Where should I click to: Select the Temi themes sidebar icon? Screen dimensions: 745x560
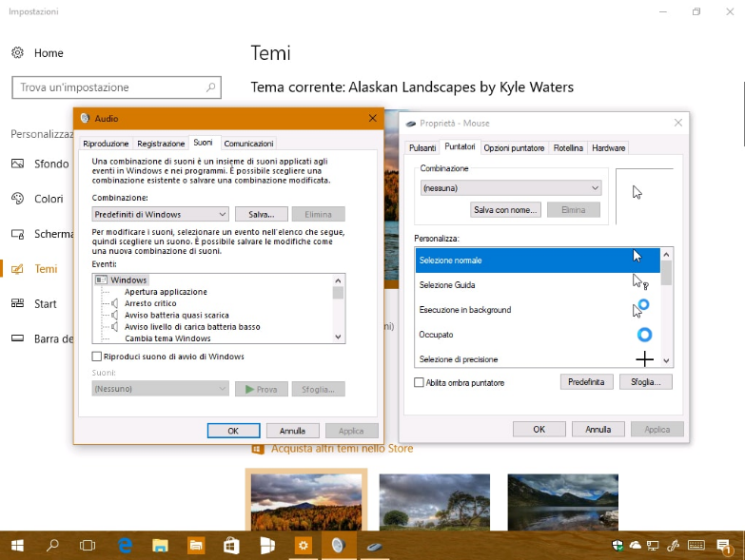coord(17,269)
